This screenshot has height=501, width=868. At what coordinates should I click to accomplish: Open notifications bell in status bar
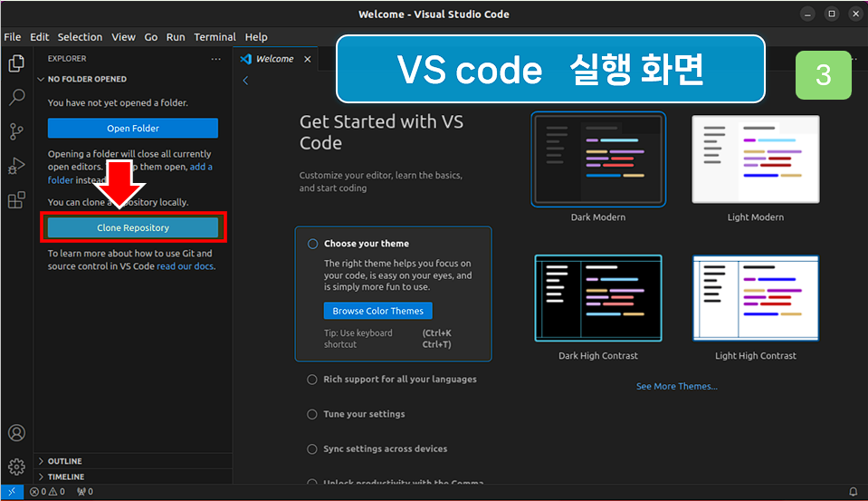point(853,492)
